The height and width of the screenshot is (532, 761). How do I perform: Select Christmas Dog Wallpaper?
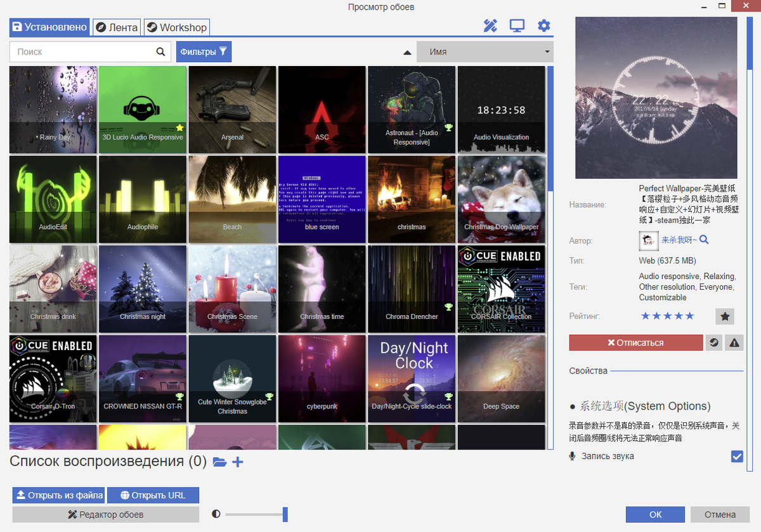[x=501, y=200]
